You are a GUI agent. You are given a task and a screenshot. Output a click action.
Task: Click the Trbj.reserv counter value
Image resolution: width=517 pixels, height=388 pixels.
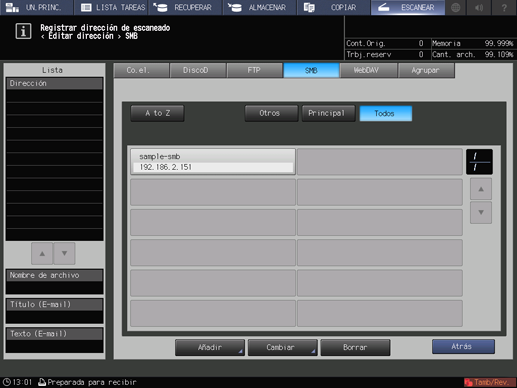[x=421, y=54]
